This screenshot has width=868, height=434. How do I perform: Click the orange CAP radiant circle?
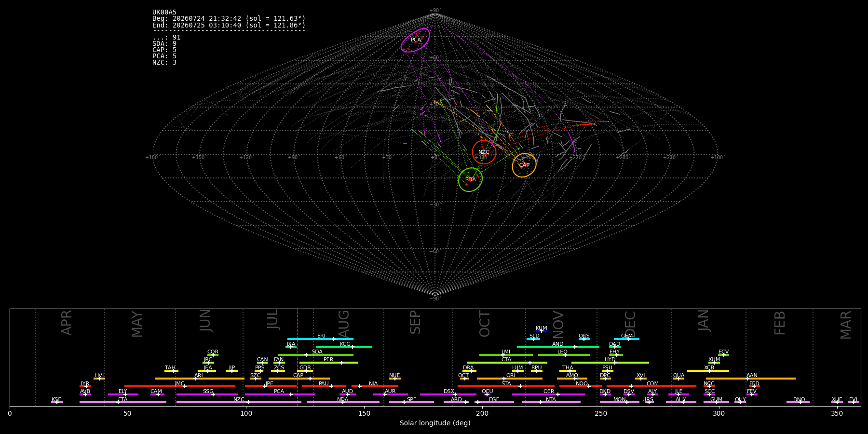click(524, 165)
